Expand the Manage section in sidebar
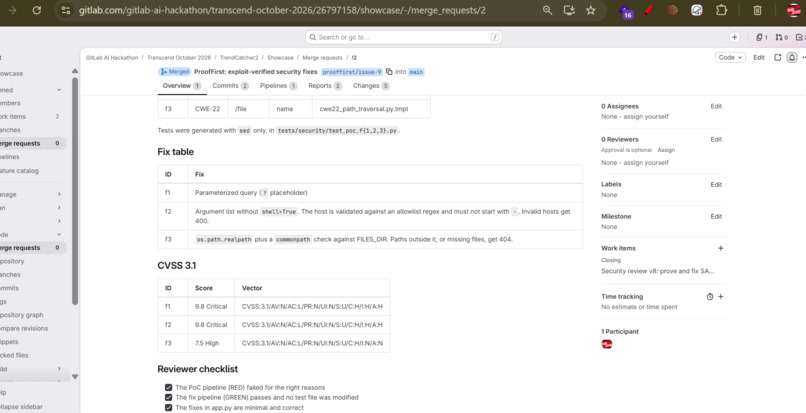The image size is (806, 413). point(59,194)
